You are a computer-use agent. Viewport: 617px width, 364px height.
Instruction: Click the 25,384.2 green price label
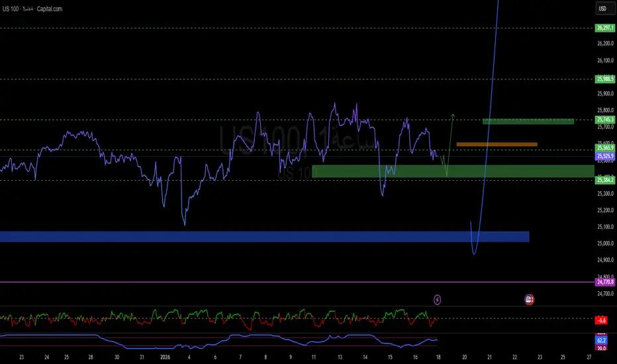coord(605,179)
